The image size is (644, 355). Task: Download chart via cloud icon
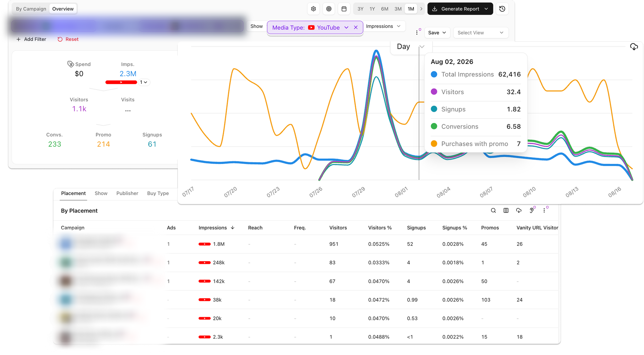tap(634, 47)
